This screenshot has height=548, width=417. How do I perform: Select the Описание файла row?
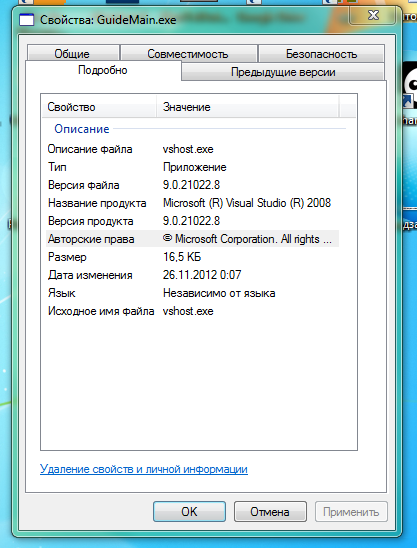coord(193,149)
